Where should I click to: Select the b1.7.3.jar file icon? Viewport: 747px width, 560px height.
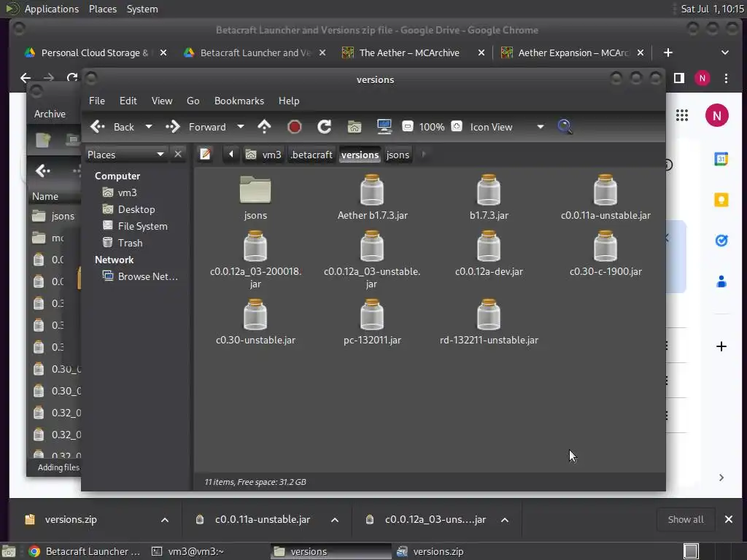pos(489,190)
